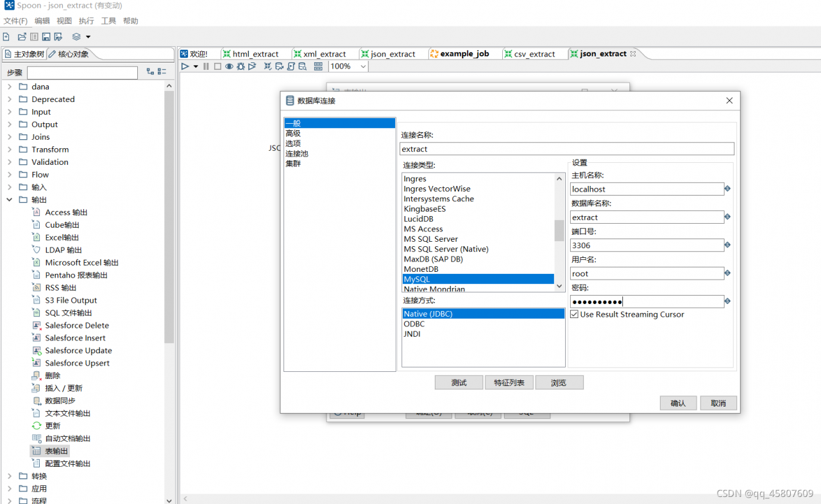Click the 确认 button

click(678, 403)
